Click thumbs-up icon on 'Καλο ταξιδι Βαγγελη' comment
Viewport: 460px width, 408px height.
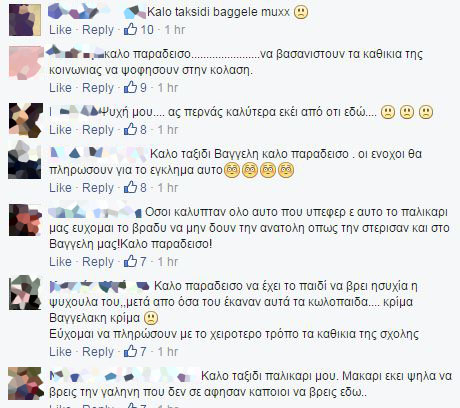pyautogui.click(x=130, y=187)
